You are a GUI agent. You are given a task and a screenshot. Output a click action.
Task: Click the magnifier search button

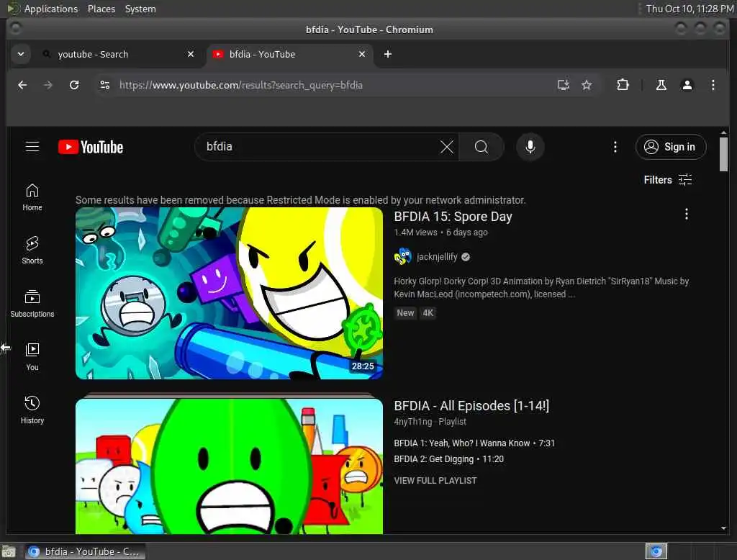point(481,147)
